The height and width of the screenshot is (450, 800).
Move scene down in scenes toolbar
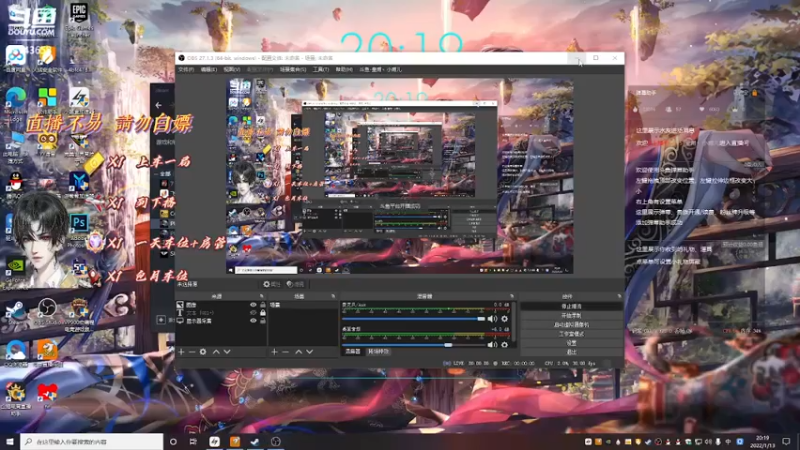point(310,352)
